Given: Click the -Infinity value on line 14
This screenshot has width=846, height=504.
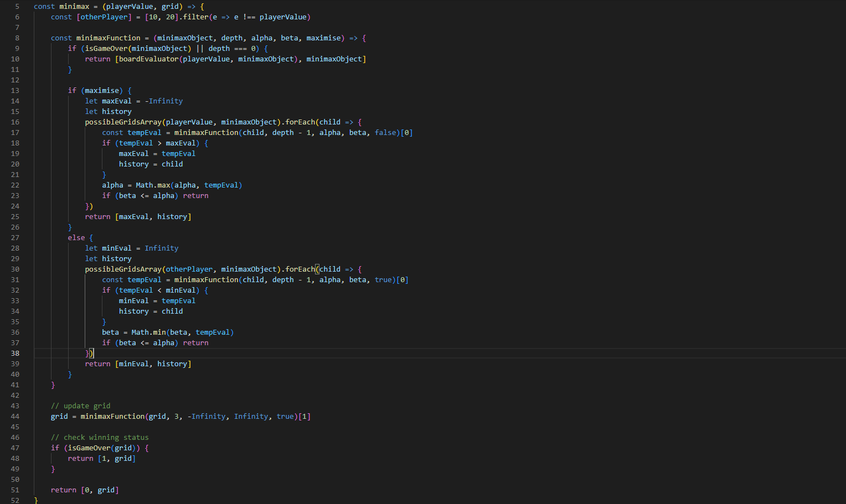Looking at the screenshot, I should tap(164, 101).
